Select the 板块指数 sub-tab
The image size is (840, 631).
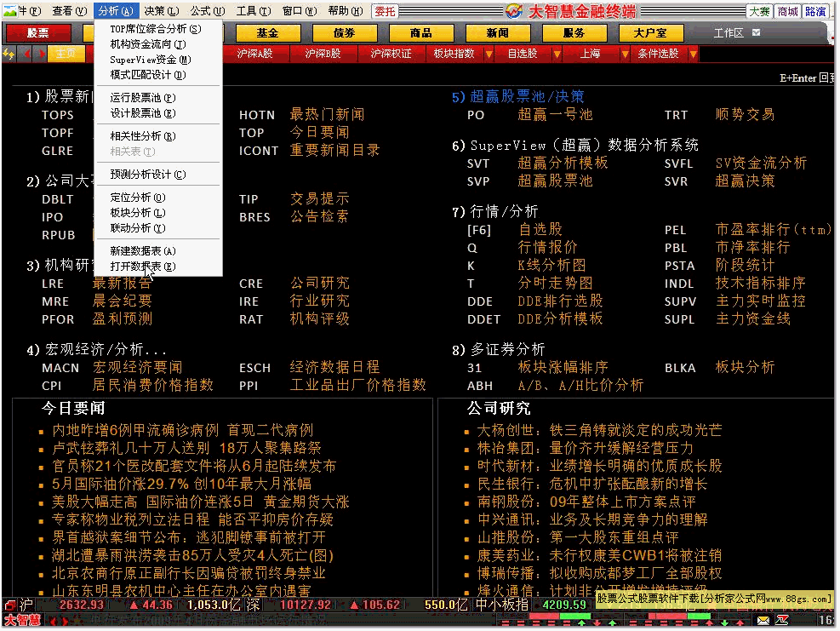coord(454,54)
